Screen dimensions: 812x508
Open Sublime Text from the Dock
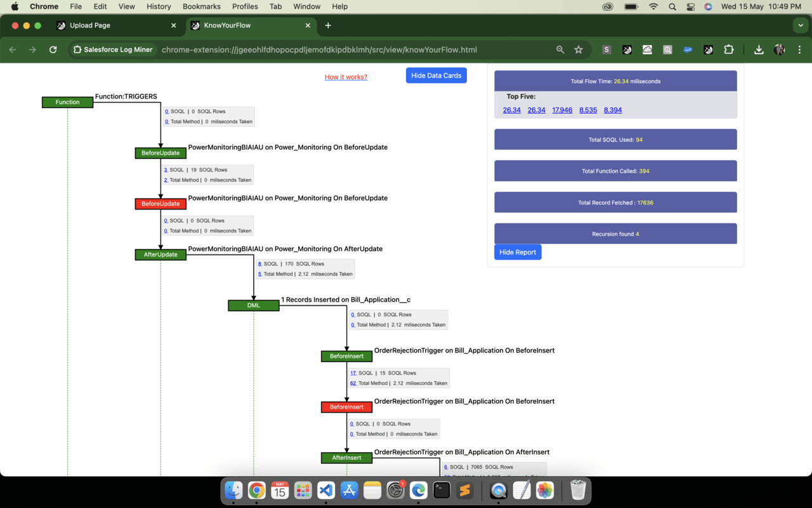coord(465,490)
